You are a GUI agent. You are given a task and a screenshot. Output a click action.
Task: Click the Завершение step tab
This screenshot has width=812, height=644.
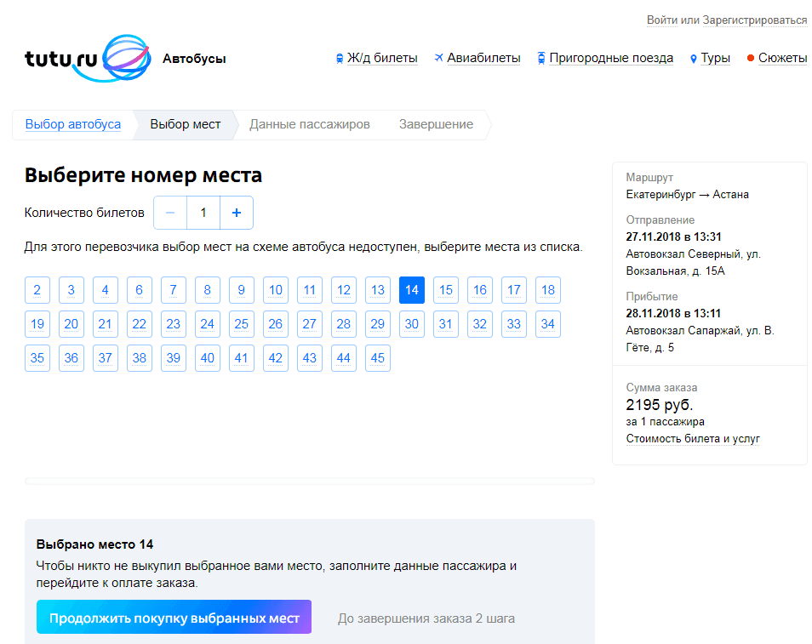[x=436, y=124]
